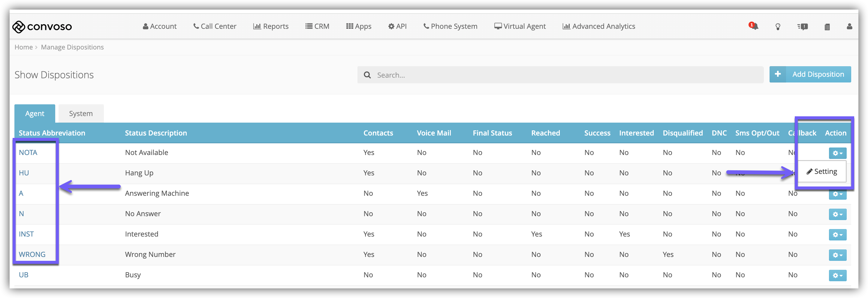Click the lightbulb icon in top bar

778,27
